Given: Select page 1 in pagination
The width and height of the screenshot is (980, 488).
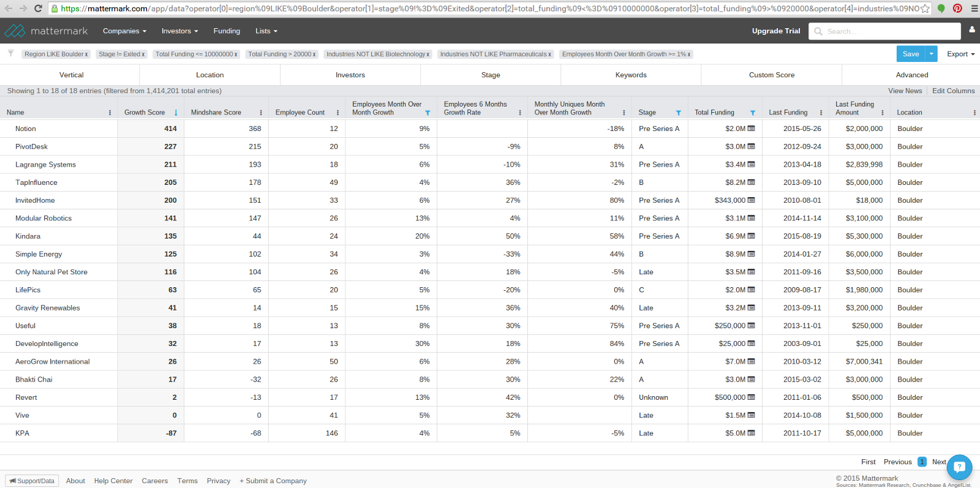Looking at the screenshot, I should click(x=922, y=462).
